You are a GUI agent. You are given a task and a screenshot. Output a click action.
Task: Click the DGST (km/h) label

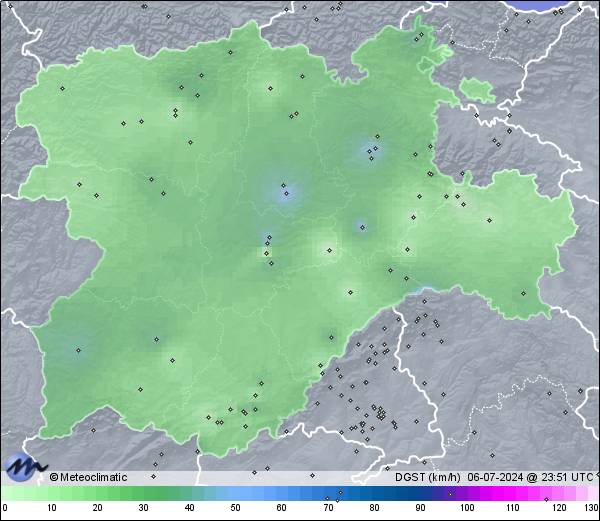point(428,477)
